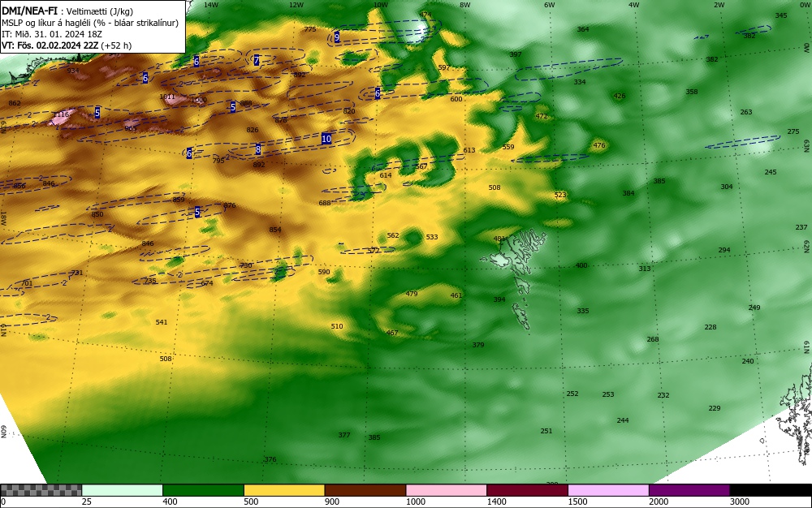Click the 12W longitude label
This screenshot has height=508, width=812.
pos(296,5)
